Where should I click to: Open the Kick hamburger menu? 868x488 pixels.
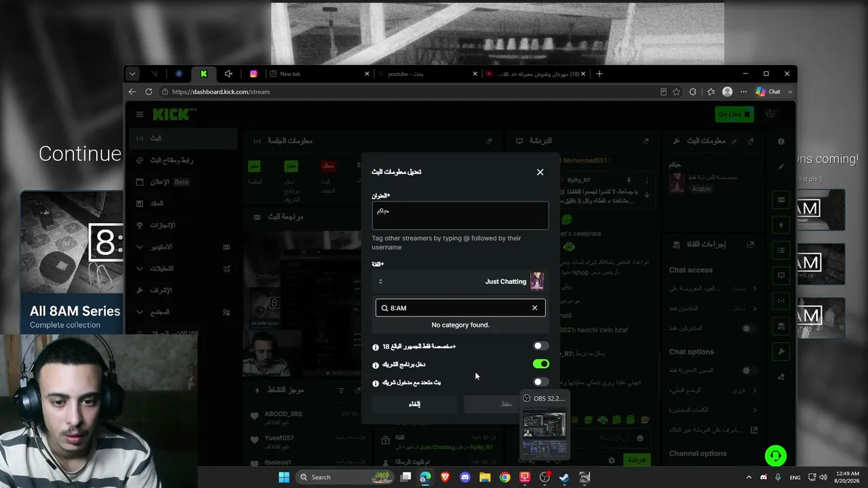point(140,115)
